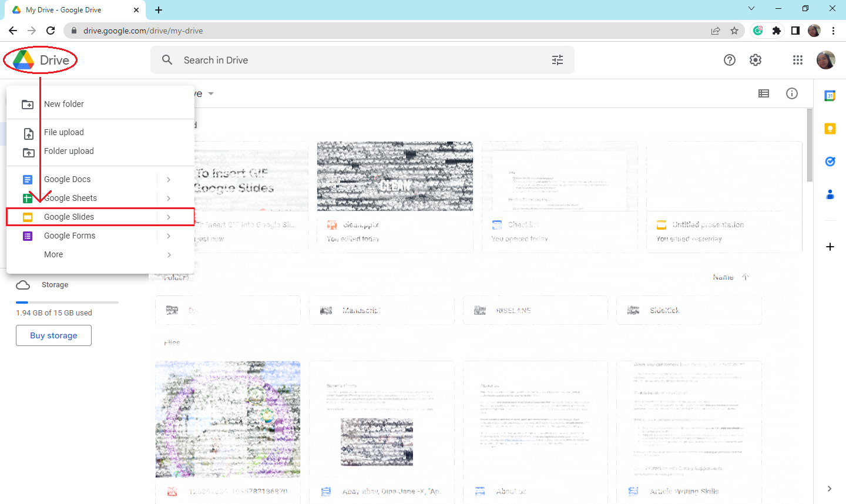The image size is (846, 504).
Task: Open the Help question mark icon
Action: (730, 60)
